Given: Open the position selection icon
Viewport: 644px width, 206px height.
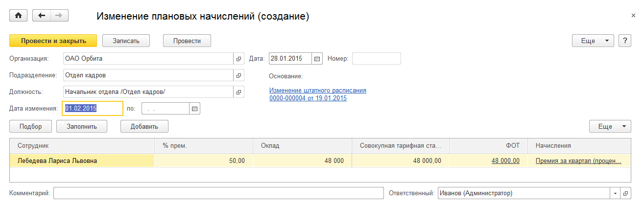Looking at the screenshot, I should coord(239,92).
